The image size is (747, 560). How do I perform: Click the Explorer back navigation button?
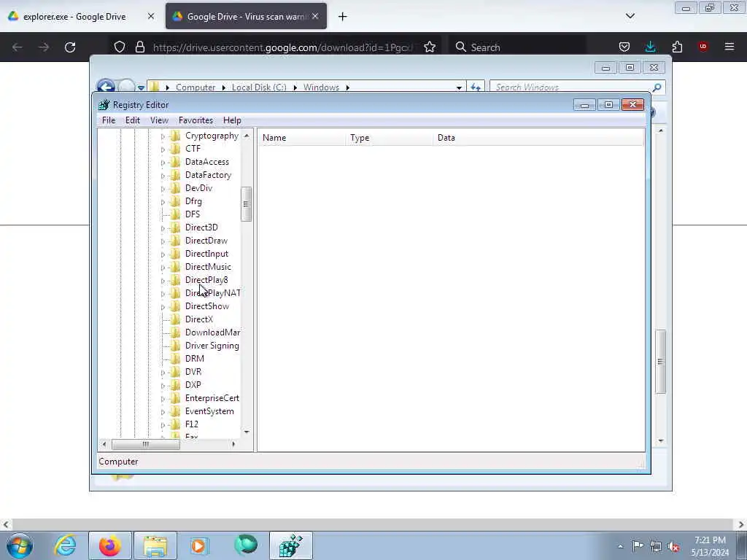pyautogui.click(x=106, y=87)
